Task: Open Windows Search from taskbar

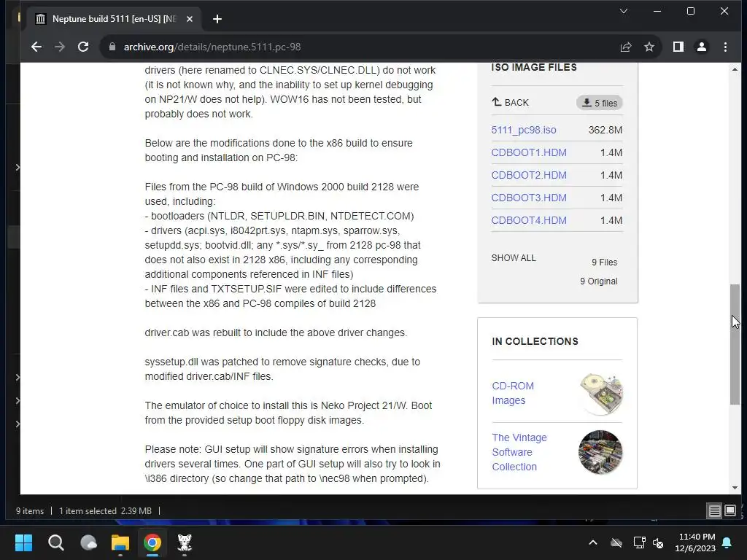Action: [x=55, y=542]
